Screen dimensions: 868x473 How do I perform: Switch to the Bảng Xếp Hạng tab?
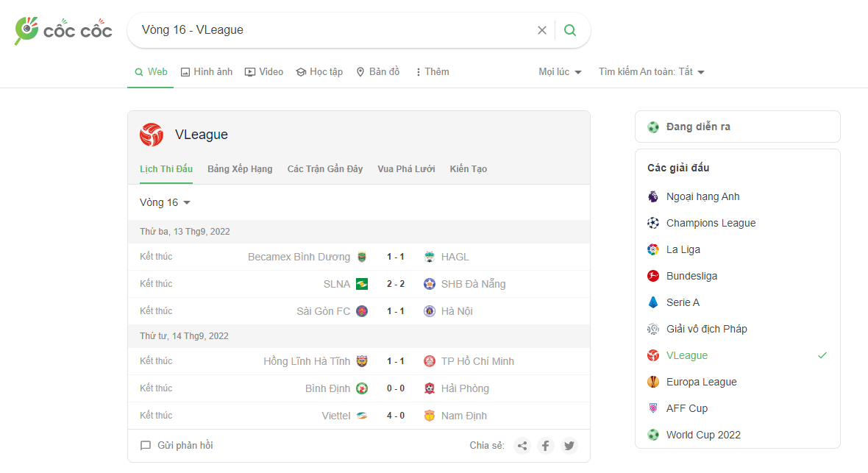coord(240,169)
